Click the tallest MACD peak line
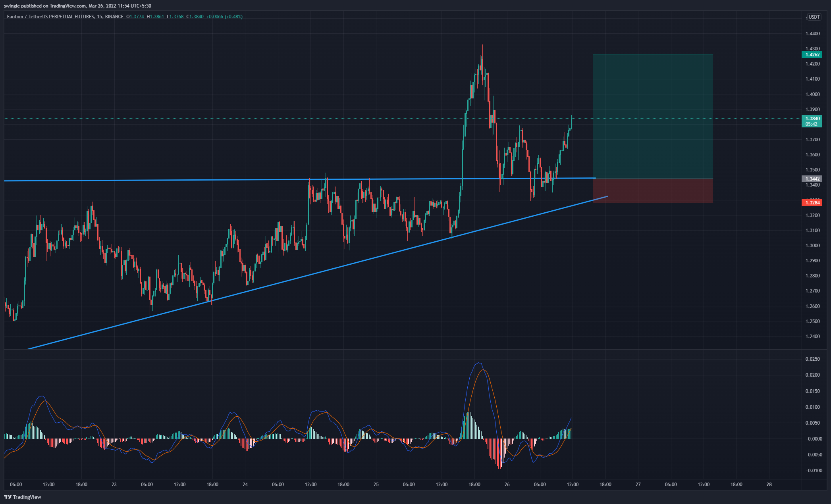The image size is (831, 504). pyautogui.click(x=479, y=363)
